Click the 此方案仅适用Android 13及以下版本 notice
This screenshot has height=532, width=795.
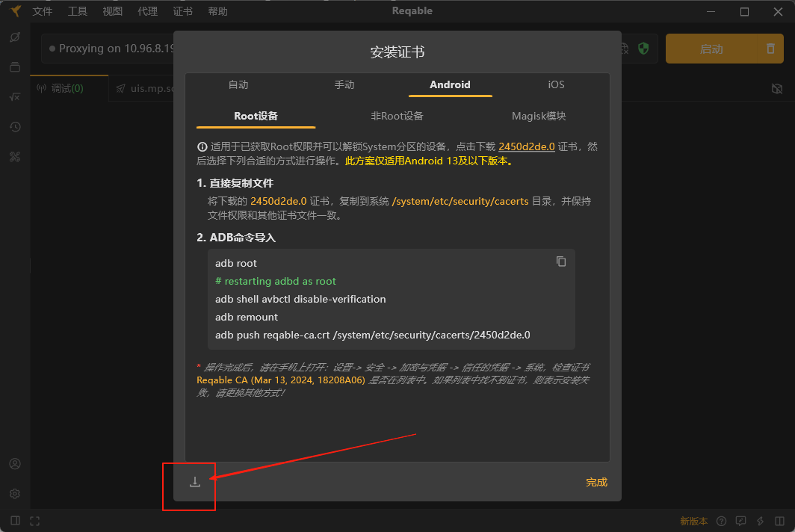point(430,161)
